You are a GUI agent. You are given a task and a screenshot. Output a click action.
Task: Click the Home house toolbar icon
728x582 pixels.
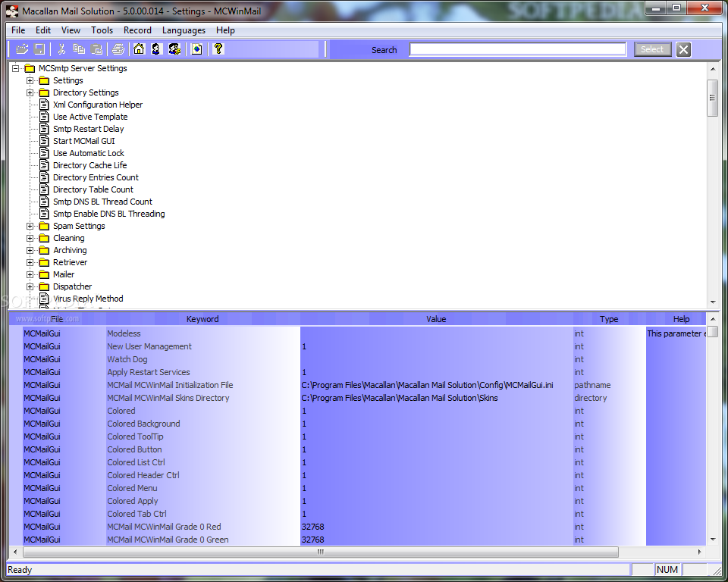(139, 48)
